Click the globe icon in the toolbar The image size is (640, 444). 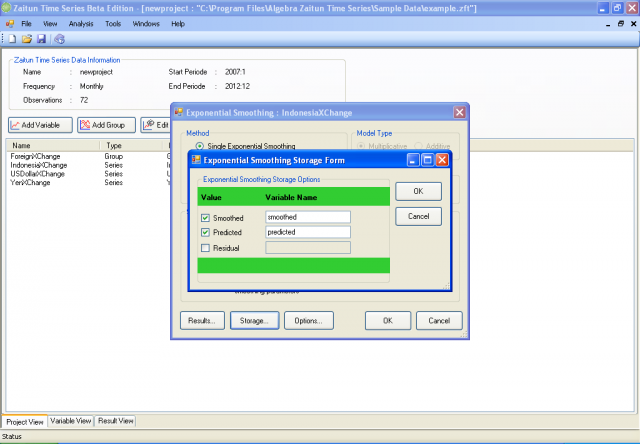pyautogui.click(x=59, y=38)
